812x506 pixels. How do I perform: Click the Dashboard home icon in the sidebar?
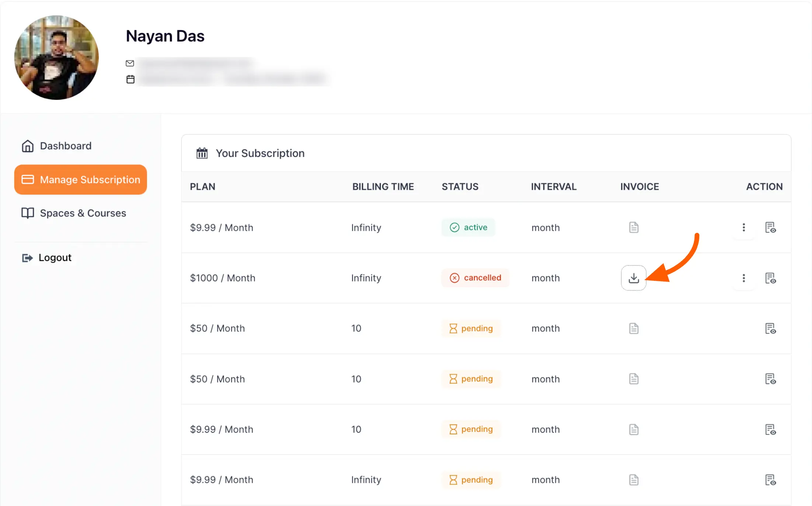27,146
